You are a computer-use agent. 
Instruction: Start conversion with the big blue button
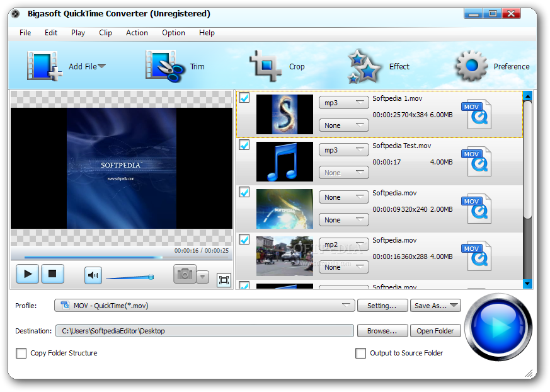[498, 327]
